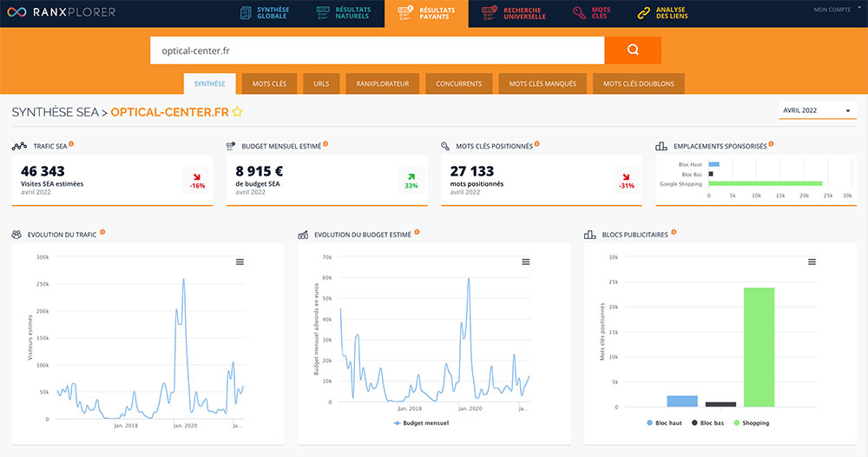The height and width of the screenshot is (457, 868).
Task: Click the Budget Mensuel Estimé icon
Action: [x=231, y=146]
